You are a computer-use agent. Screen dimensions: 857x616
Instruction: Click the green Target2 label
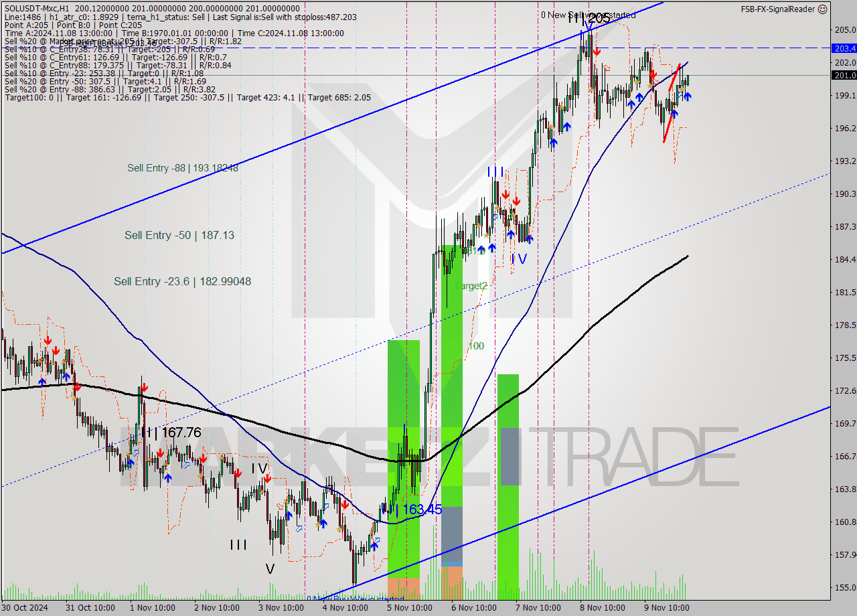[x=471, y=286]
